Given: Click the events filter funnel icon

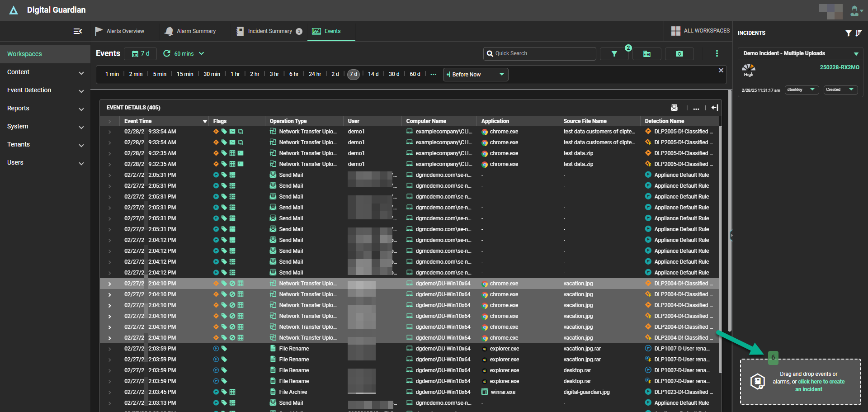Looking at the screenshot, I should pos(614,54).
